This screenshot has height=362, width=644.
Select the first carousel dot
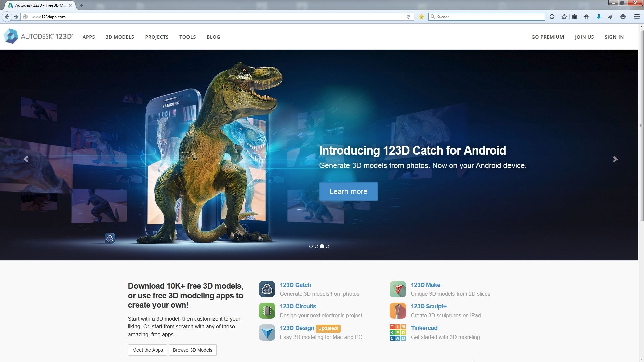tap(311, 246)
